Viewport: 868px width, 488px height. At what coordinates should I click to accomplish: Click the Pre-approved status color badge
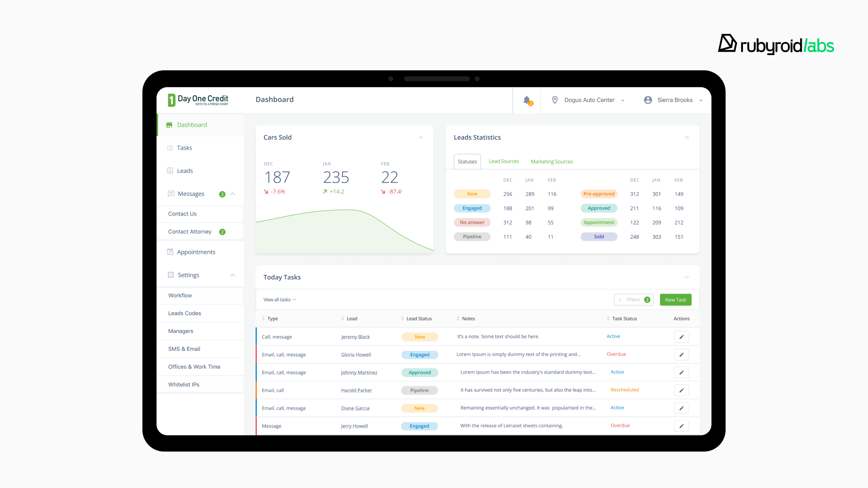tap(598, 194)
